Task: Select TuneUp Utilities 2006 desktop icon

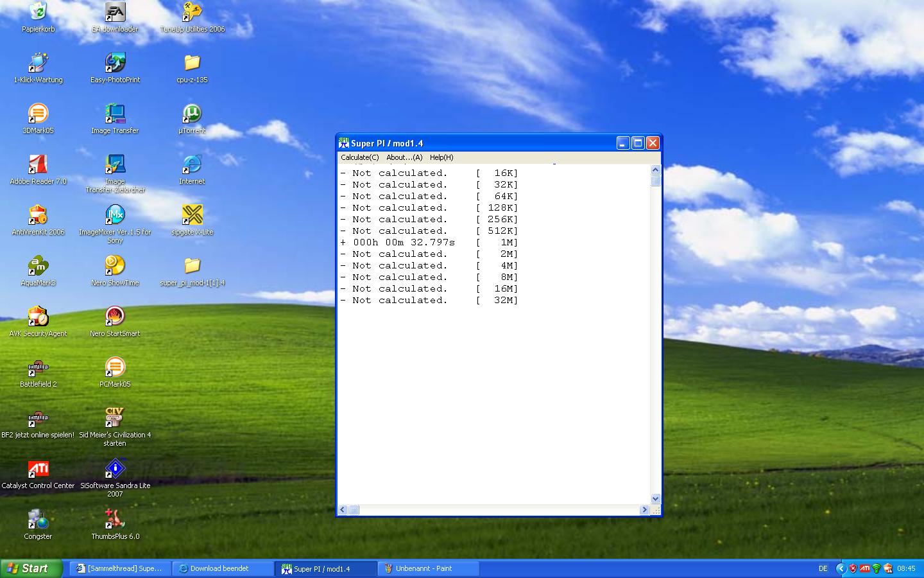Action: (x=192, y=12)
